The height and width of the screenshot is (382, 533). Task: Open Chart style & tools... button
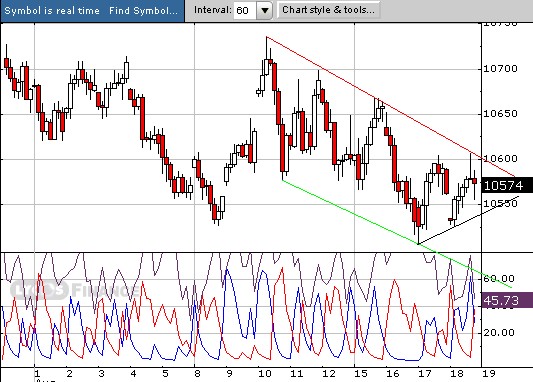(x=328, y=10)
